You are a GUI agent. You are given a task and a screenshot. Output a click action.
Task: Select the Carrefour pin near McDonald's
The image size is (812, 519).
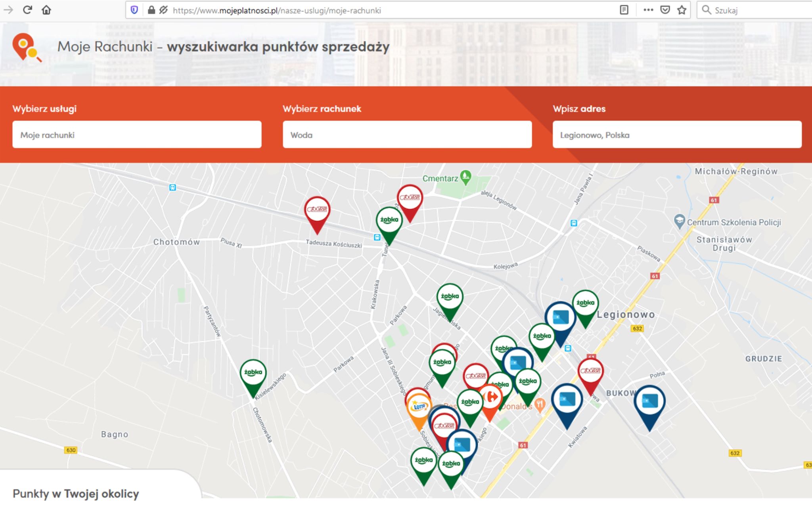click(x=491, y=397)
